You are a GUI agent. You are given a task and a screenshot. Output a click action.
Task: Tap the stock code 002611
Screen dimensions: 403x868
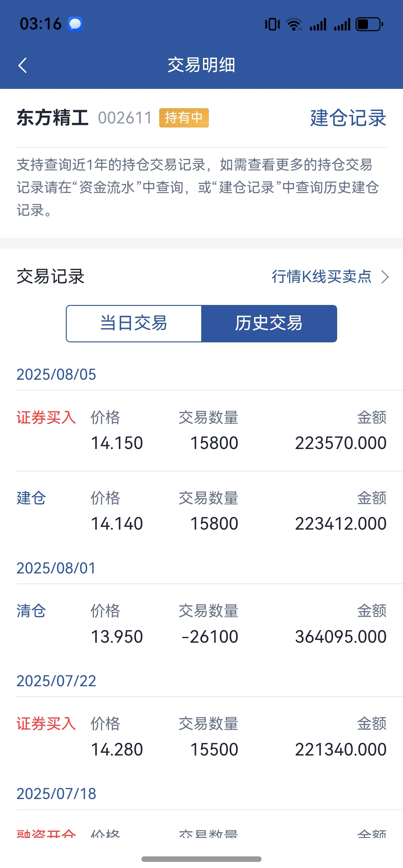(125, 118)
